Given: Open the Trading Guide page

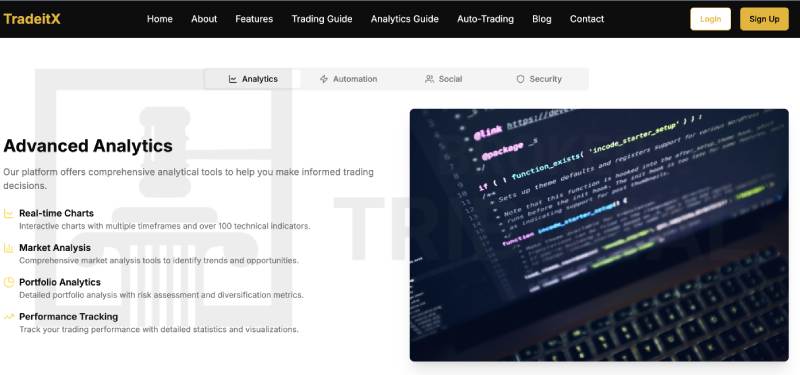Looking at the screenshot, I should tap(322, 19).
